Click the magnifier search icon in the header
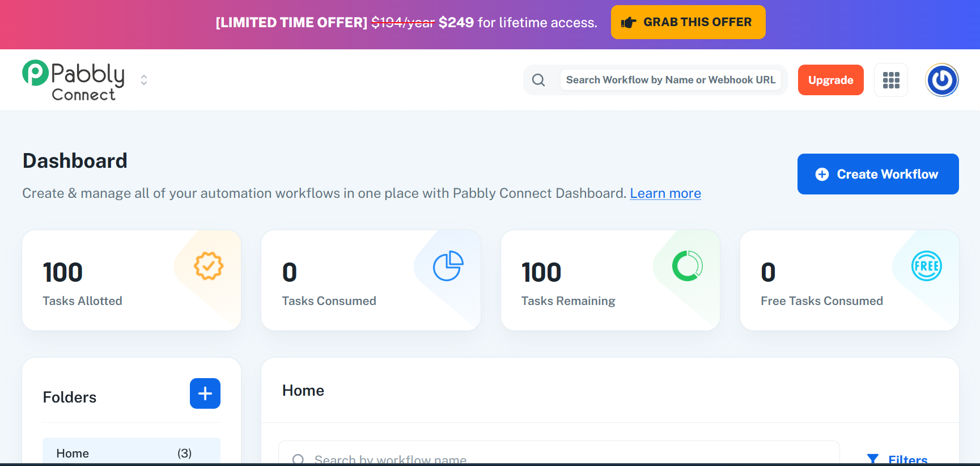Viewport: 980px width, 466px height. pyautogui.click(x=538, y=80)
